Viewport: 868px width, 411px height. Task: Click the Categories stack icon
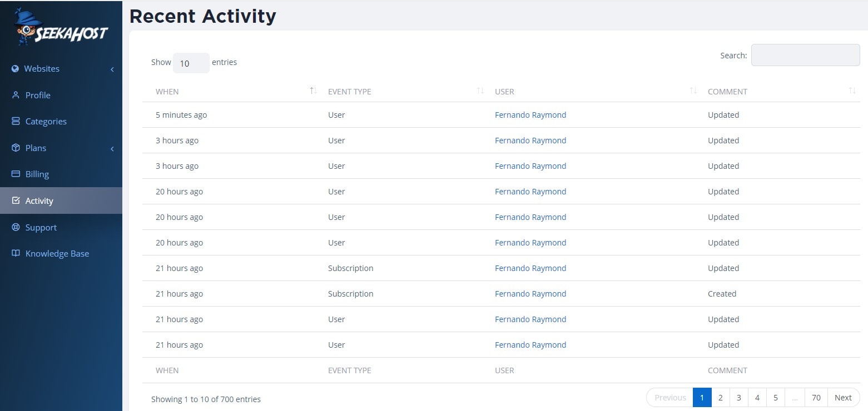[16, 121]
